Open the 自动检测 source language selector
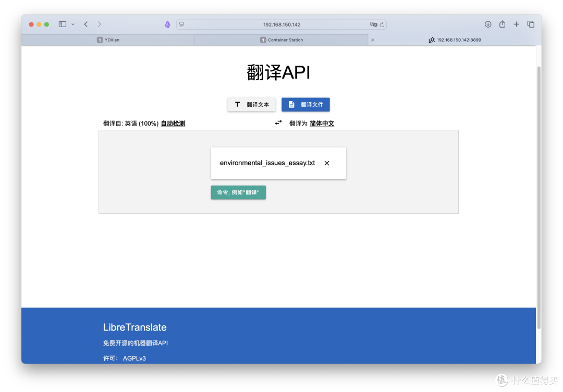The image size is (563, 392). point(173,124)
